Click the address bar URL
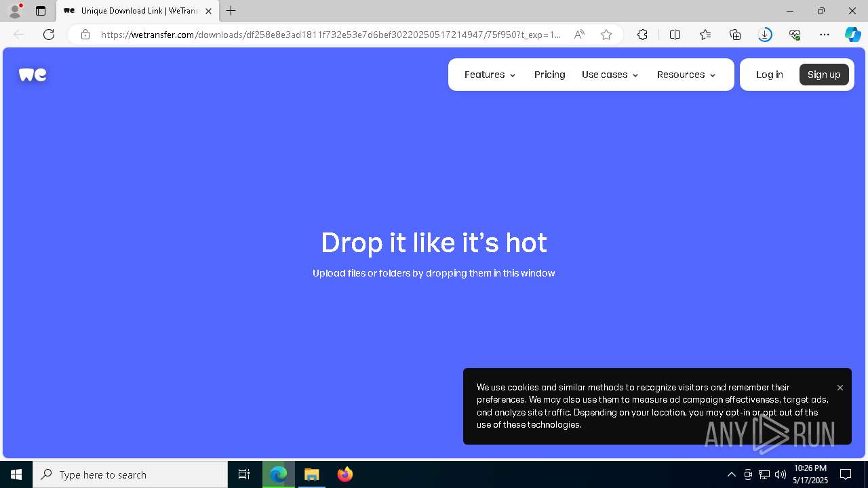Image resolution: width=868 pixels, height=488 pixels. [330, 35]
